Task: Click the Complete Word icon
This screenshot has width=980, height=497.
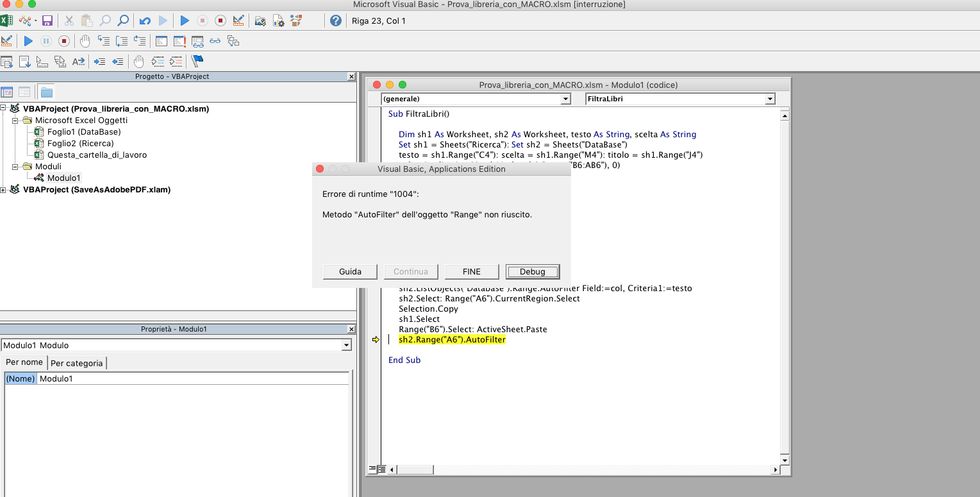Action: [78, 62]
